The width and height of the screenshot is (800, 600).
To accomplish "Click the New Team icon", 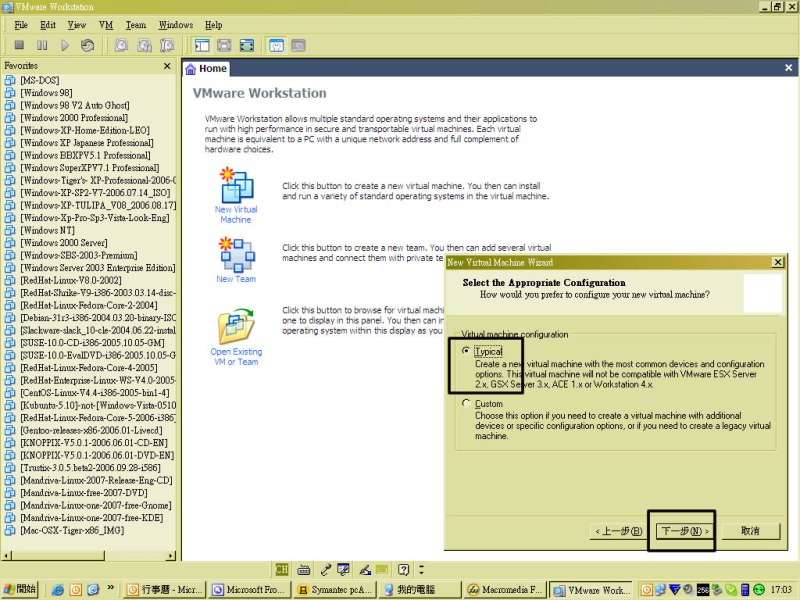I will point(236,254).
